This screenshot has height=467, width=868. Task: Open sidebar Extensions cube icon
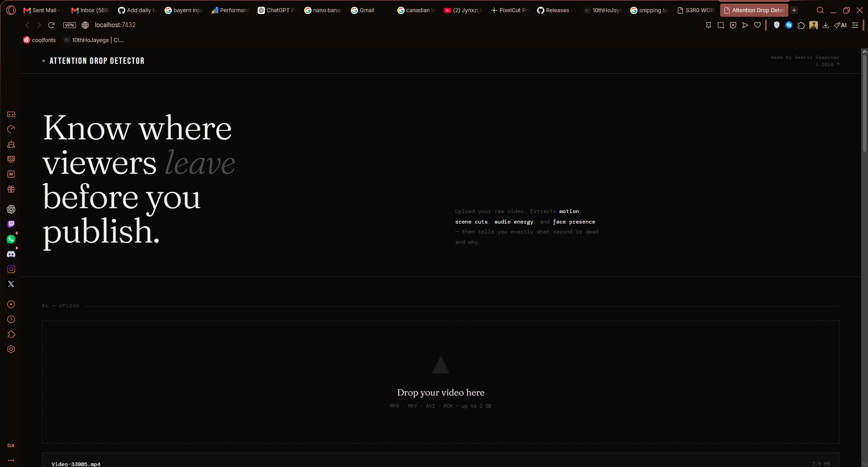(11, 334)
